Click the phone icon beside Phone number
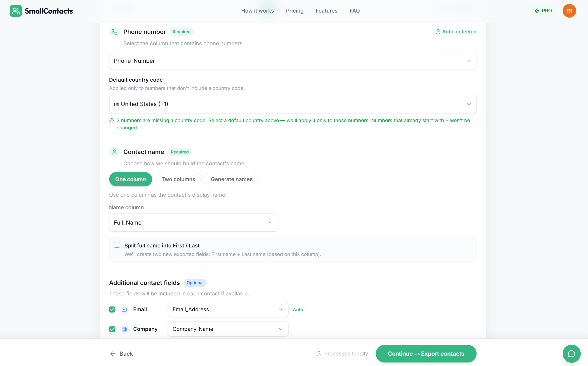Viewport: 588px width, 366px height. pyautogui.click(x=114, y=32)
